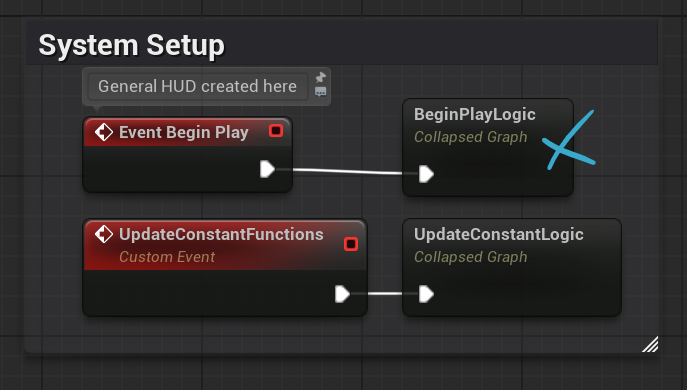Image resolution: width=687 pixels, height=390 pixels.
Task: Click the BeginPlayLogic exec input pin
Action: point(426,174)
